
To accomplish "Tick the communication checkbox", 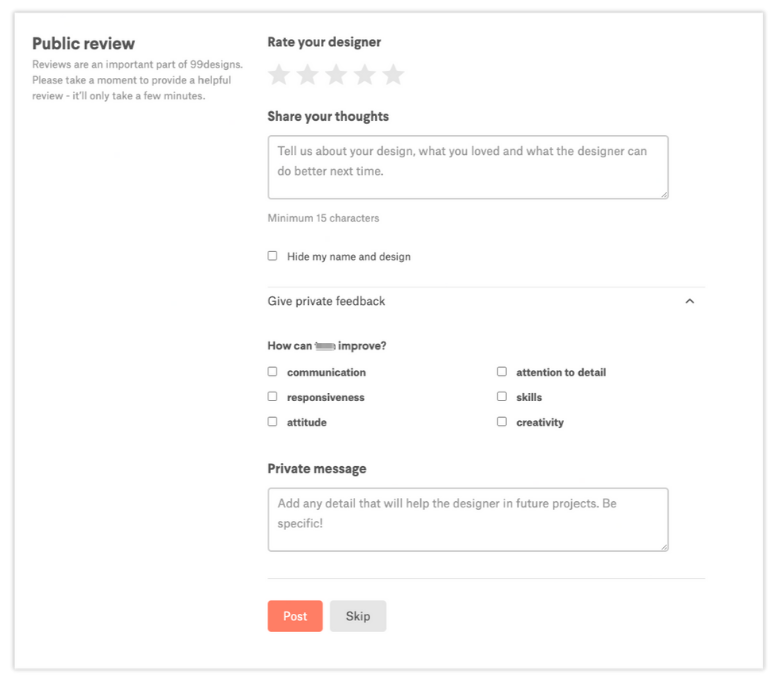I will (273, 372).
